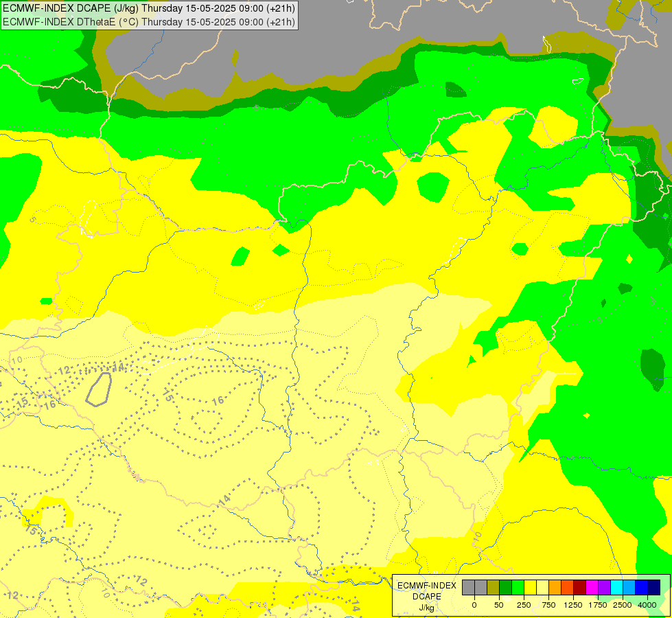Pick the dark red legend swatch

point(580,588)
